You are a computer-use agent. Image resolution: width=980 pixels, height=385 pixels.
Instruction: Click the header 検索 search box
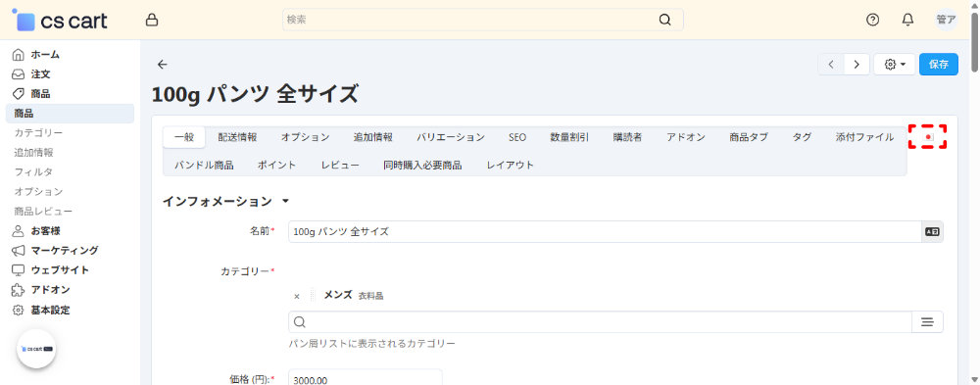[483, 20]
